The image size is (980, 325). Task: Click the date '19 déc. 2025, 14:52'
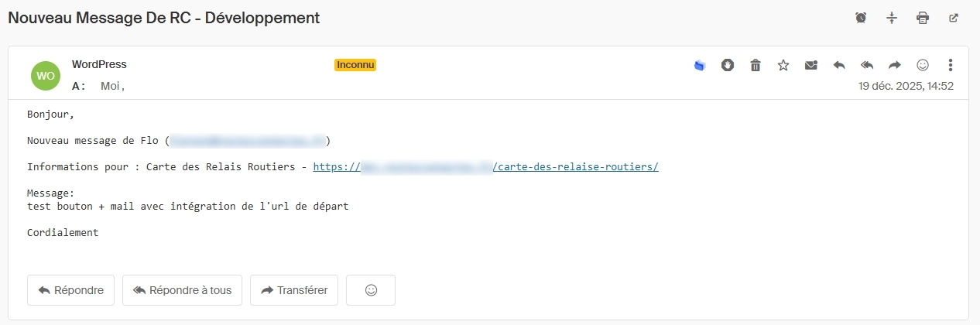(x=906, y=86)
